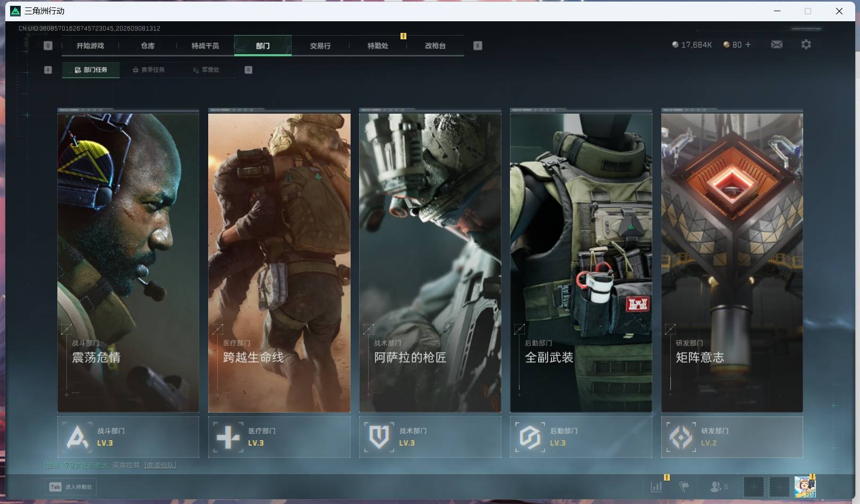Open the 改枪台 tab
The height and width of the screenshot is (504, 860).
point(435,46)
